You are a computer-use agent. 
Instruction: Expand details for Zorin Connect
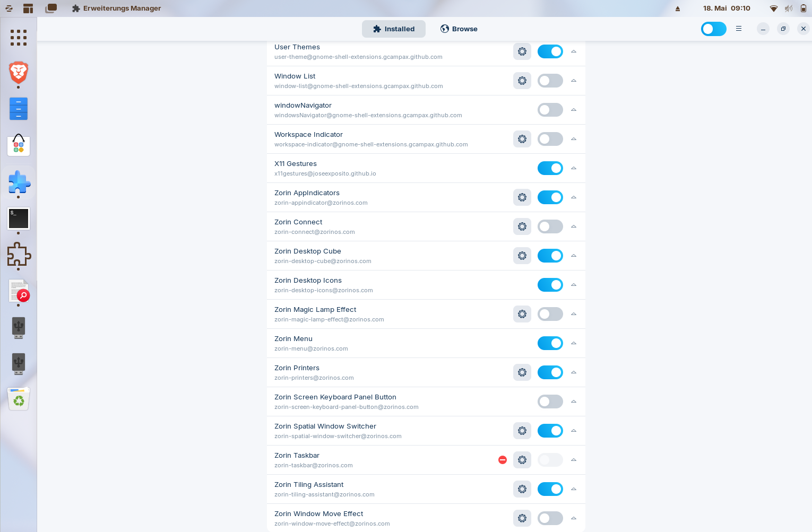click(x=574, y=226)
